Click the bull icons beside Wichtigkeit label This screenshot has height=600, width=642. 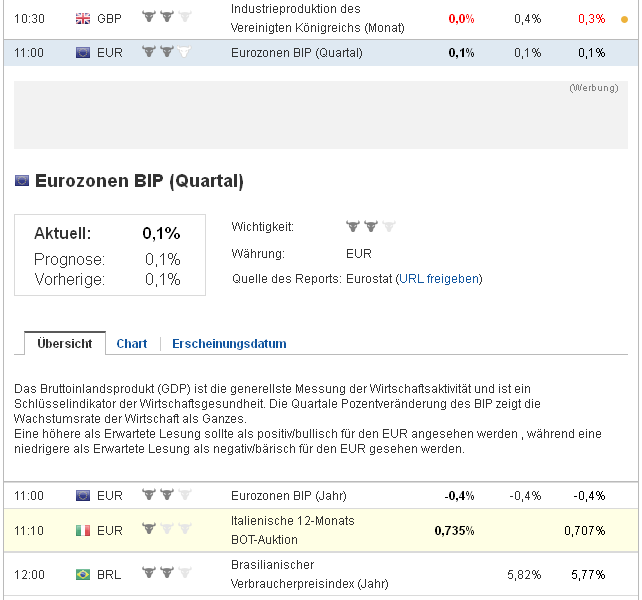click(x=370, y=227)
